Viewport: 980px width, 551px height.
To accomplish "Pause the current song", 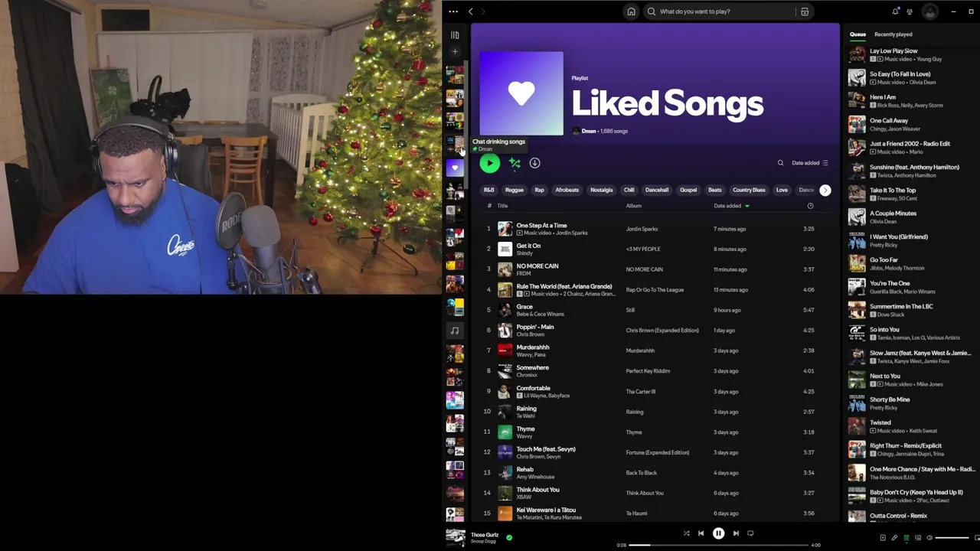I will pyautogui.click(x=718, y=533).
